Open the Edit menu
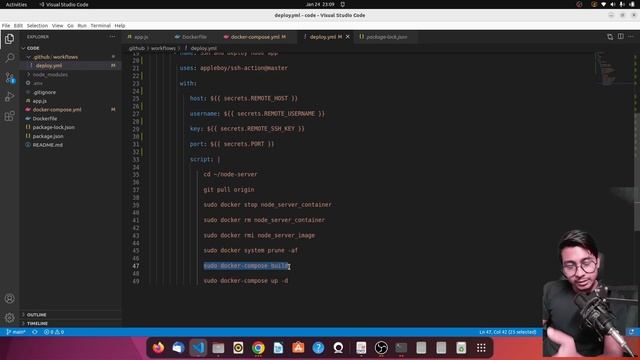This screenshot has height=360, width=640. (18, 25)
